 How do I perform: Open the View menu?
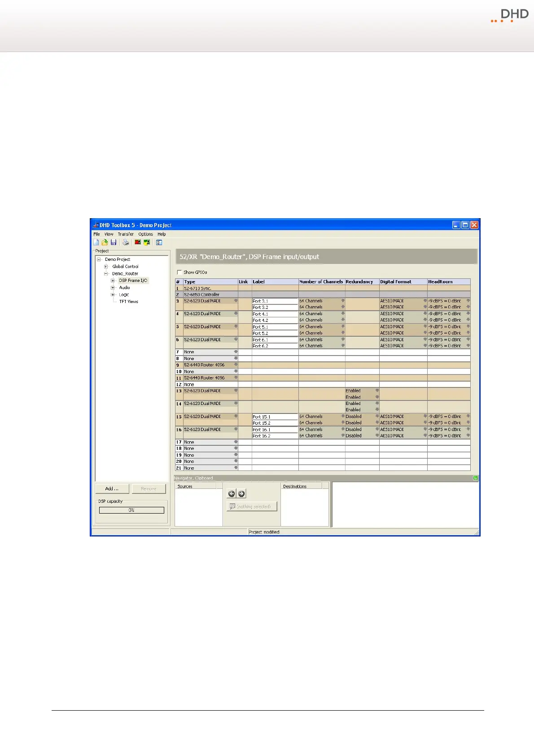tap(109, 234)
